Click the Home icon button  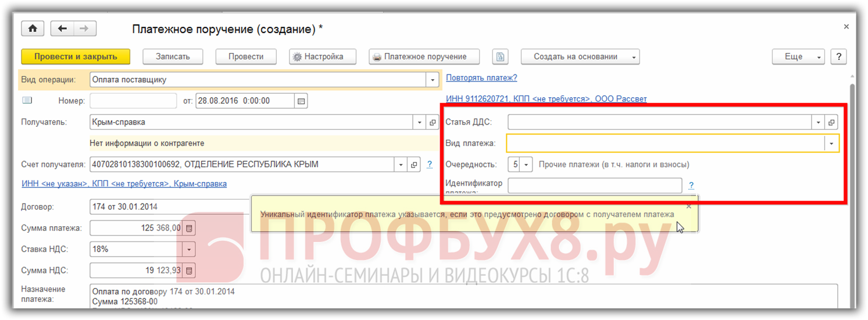point(33,29)
